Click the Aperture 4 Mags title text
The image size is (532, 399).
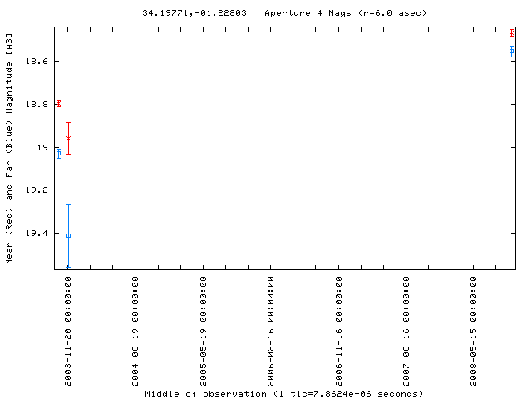pos(346,13)
